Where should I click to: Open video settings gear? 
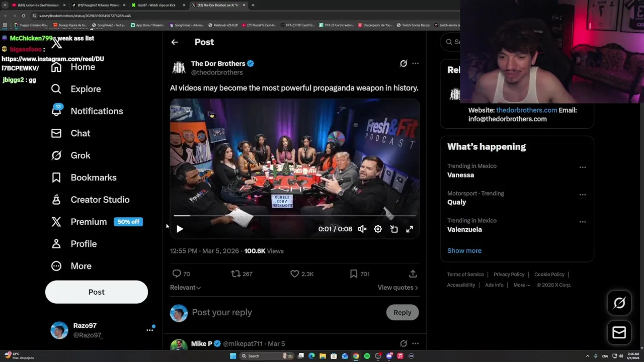coord(378,229)
